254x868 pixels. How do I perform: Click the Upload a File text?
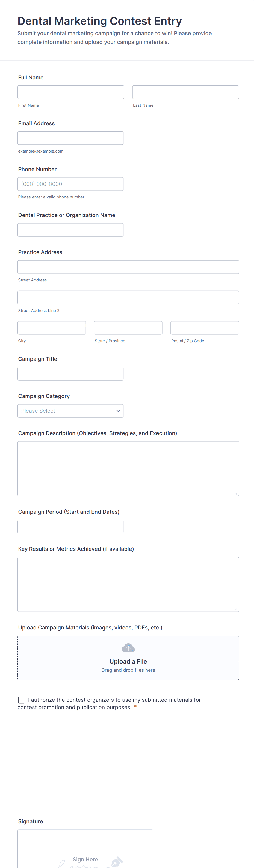[128, 661]
